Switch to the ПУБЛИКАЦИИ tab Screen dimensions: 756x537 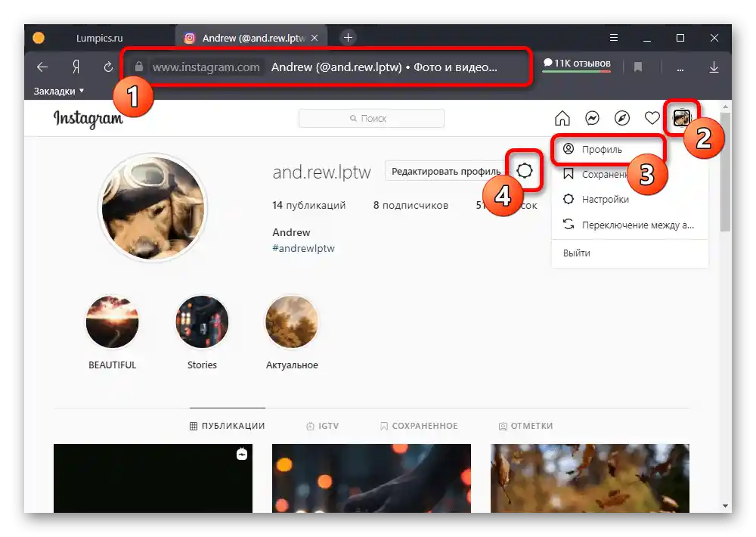point(227,426)
